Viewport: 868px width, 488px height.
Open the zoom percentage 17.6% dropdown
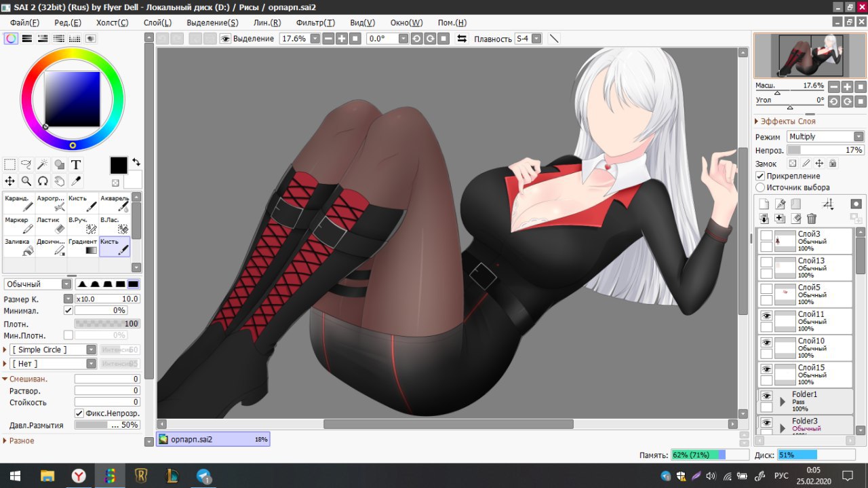(314, 39)
